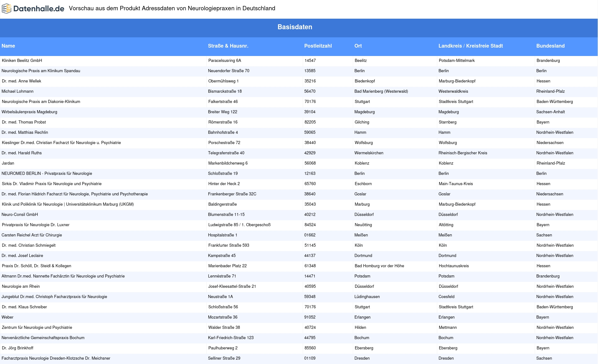Screen dimensions: 598x364
Task: Select Neuro-Consil GmbH name cell
Action: pos(20,215)
